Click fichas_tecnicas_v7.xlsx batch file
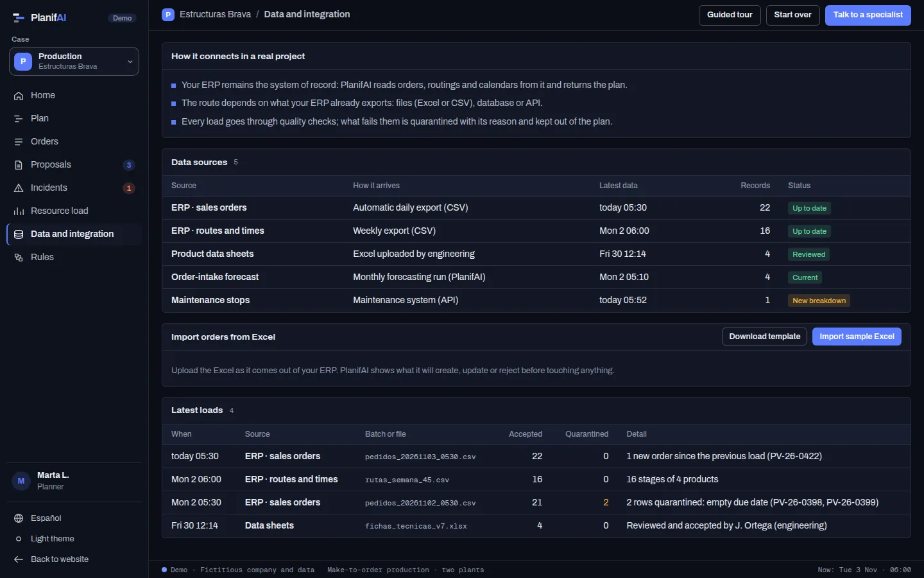The height and width of the screenshot is (578, 924). [x=416, y=526]
